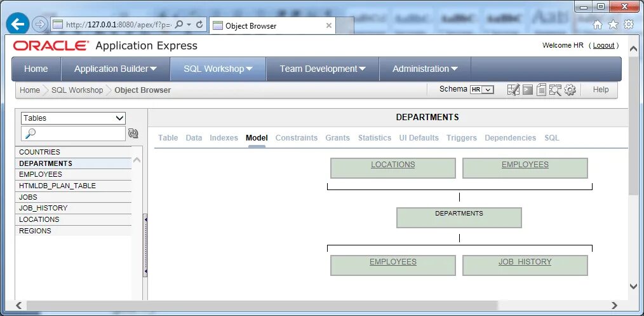
Task: Switch to the Statistics tab
Action: [x=375, y=138]
